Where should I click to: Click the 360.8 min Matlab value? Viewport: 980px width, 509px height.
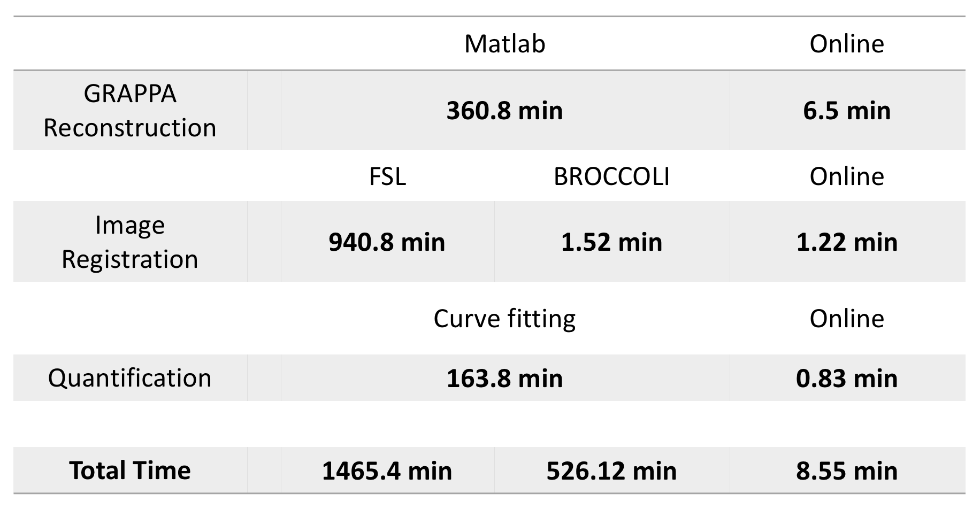point(504,111)
